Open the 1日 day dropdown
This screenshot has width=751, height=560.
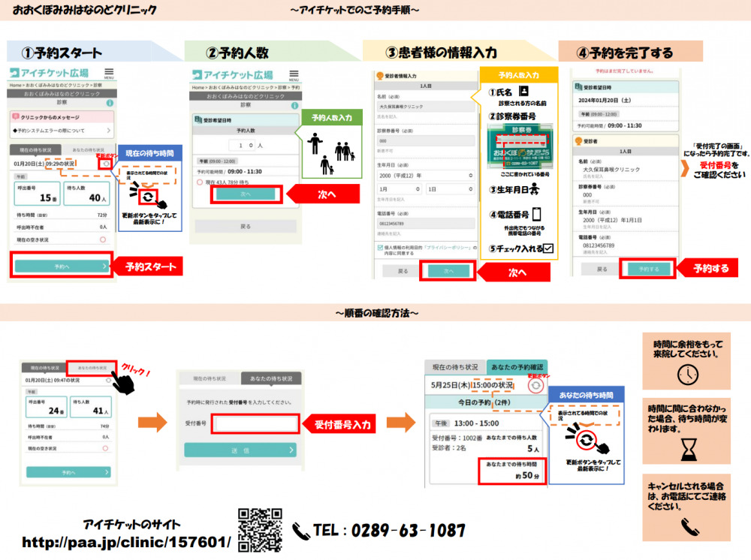(x=450, y=189)
